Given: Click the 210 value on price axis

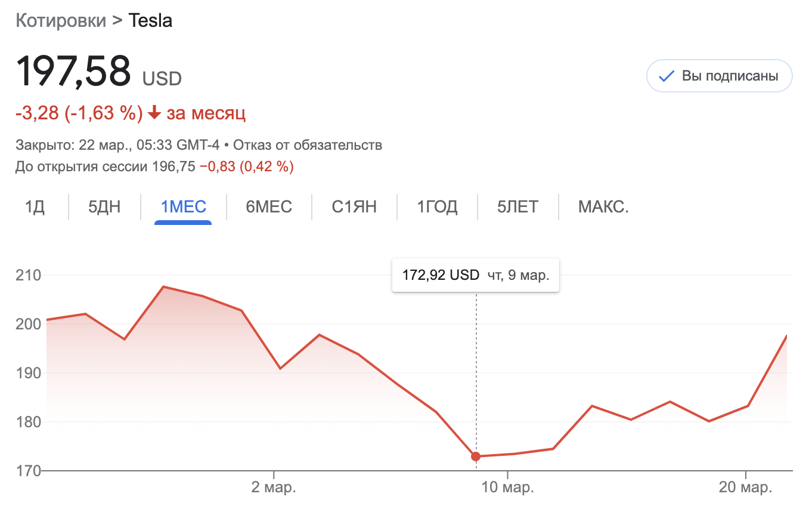Looking at the screenshot, I should (x=28, y=276).
